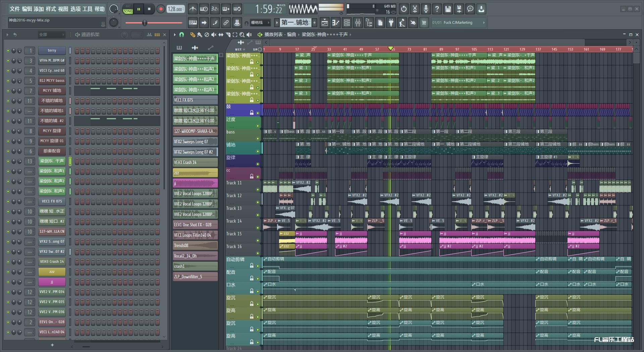Enable typing keyboard to piano icon
The image size is (644, 352).
tap(193, 23)
